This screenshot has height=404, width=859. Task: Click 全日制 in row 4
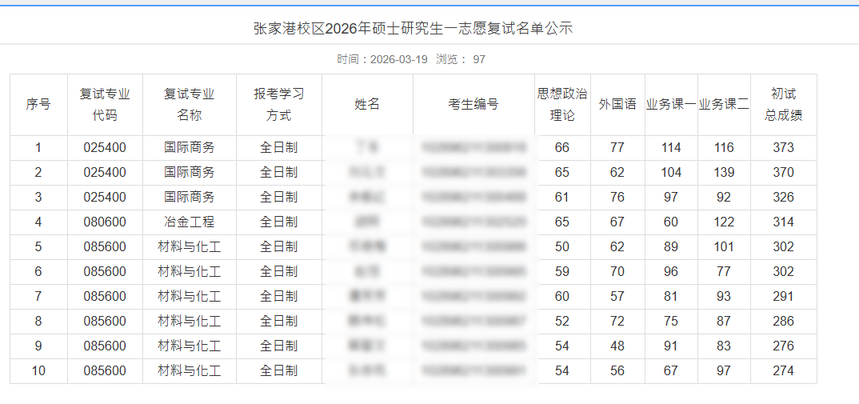[x=279, y=222]
